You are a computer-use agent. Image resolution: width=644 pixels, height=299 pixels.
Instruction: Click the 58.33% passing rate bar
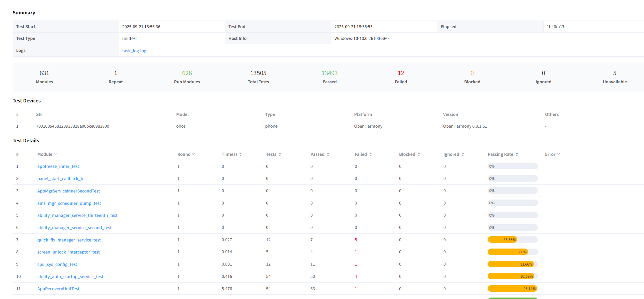coord(513,240)
